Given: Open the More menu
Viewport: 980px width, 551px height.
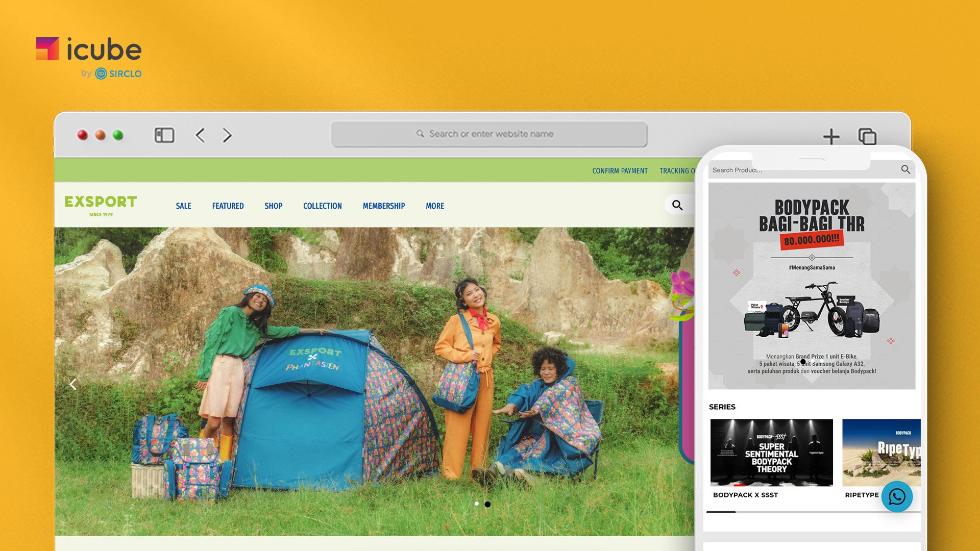Looking at the screenshot, I should pyautogui.click(x=435, y=206).
